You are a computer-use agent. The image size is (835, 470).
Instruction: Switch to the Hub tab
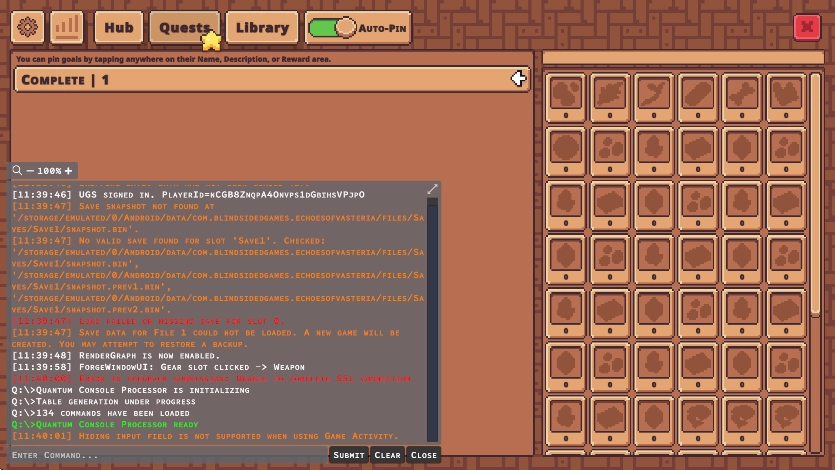(x=118, y=28)
